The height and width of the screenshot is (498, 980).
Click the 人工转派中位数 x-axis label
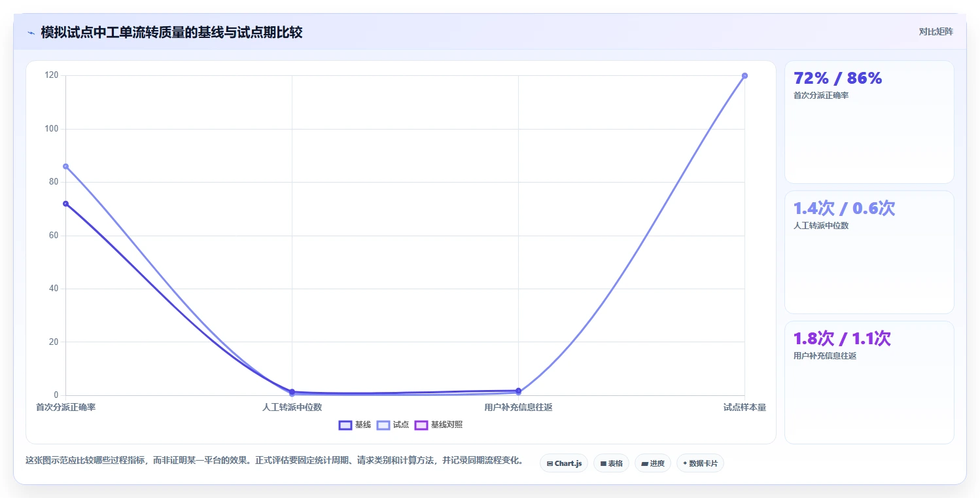click(x=292, y=407)
